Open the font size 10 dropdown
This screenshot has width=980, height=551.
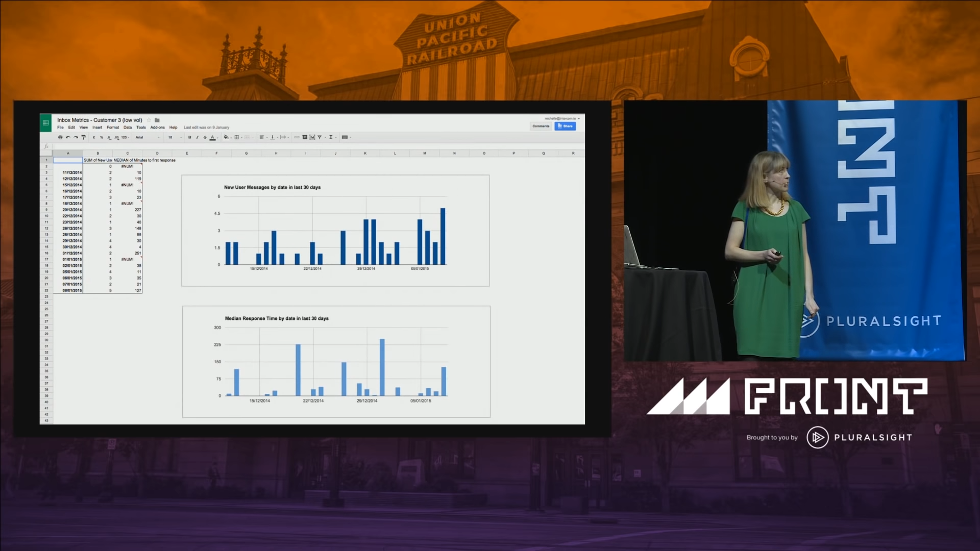(175, 137)
